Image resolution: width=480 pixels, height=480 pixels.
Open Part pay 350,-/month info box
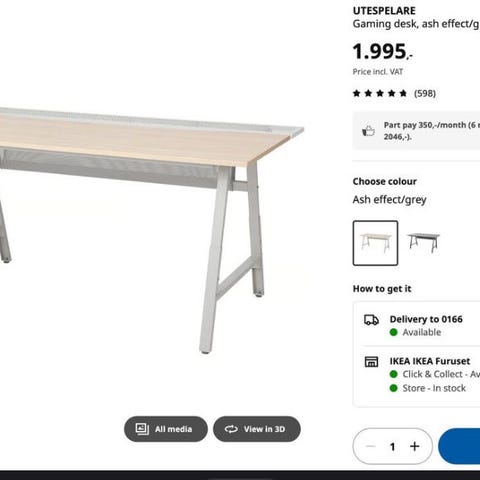pos(416,131)
